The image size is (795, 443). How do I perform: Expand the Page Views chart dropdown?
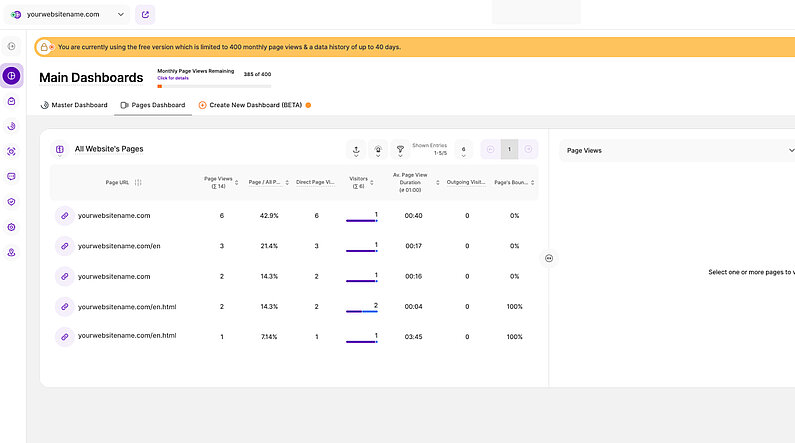pos(790,151)
